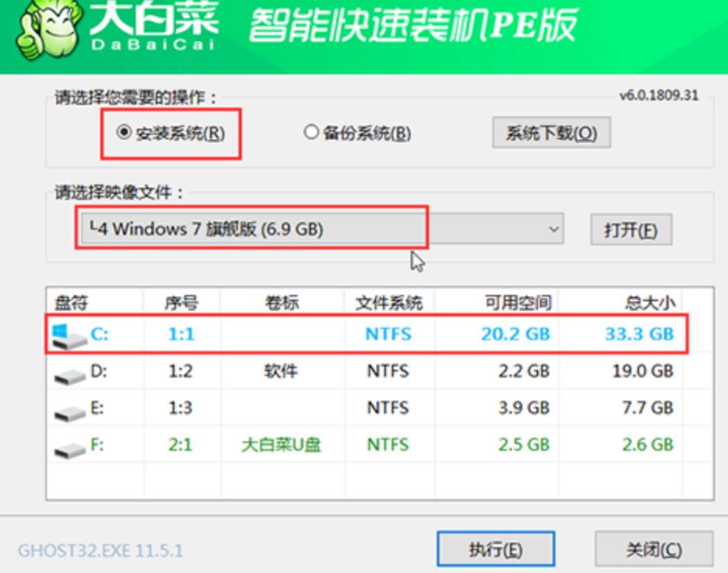Click the Windows logo icon on C: drive

click(65, 335)
